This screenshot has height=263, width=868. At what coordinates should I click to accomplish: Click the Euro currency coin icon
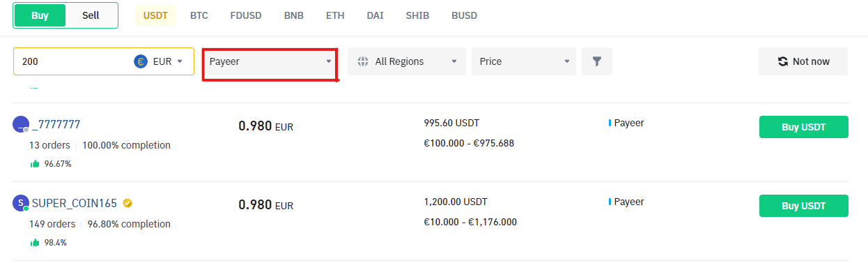(141, 61)
